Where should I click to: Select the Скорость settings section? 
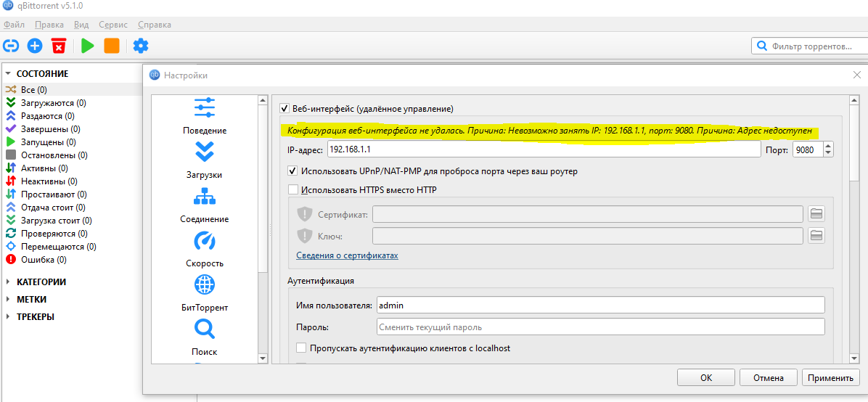[x=204, y=249]
